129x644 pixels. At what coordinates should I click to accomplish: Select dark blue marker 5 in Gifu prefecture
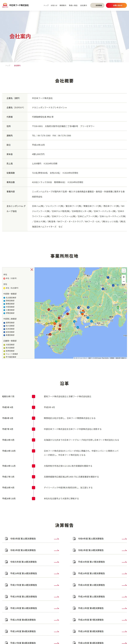(88, 307)
